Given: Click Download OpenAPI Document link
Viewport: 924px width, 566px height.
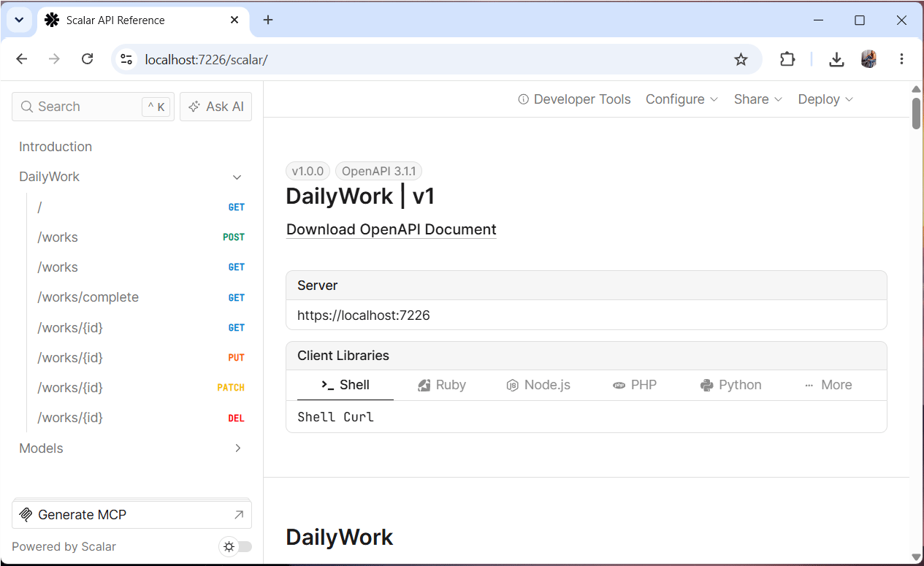Looking at the screenshot, I should [x=392, y=229].
